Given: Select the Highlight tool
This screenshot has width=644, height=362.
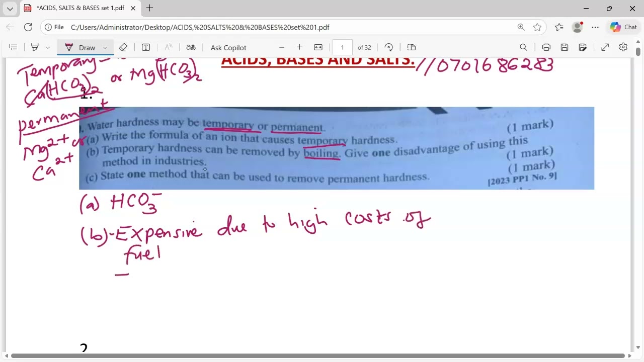Looking at the screenshot, I should point(35,47).
